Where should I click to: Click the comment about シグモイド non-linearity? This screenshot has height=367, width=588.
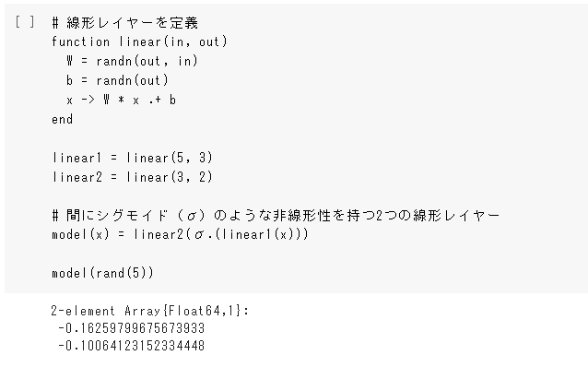tap(276, 216)
